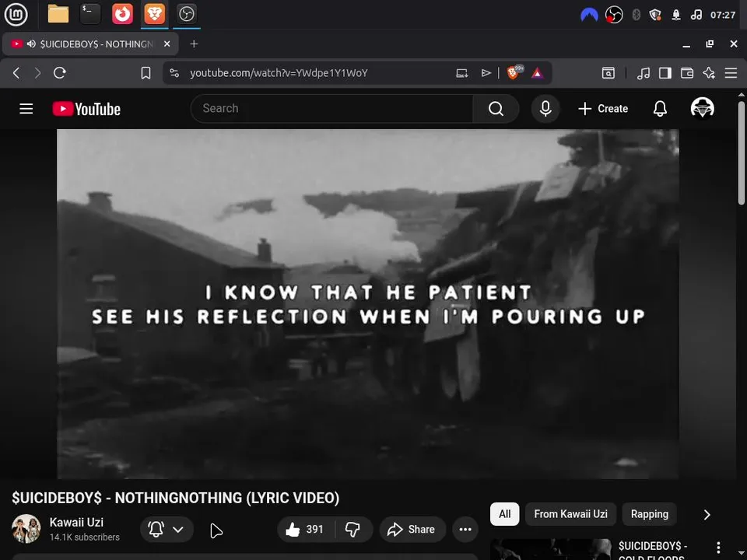Mute the tab using the speaker icon
Image resolution: width=747 pixels, height=560 pixels.
click(x=31, y=44)
